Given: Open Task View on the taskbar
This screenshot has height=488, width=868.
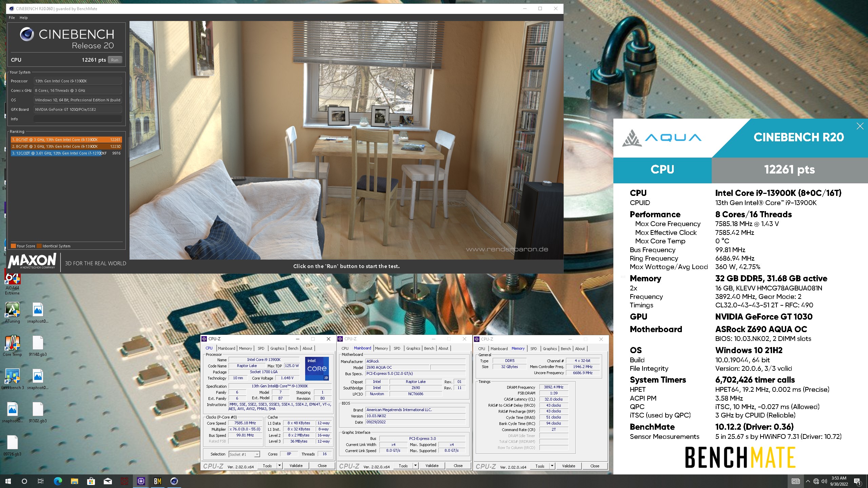Looking at the screenshot, I should [40, 481].
